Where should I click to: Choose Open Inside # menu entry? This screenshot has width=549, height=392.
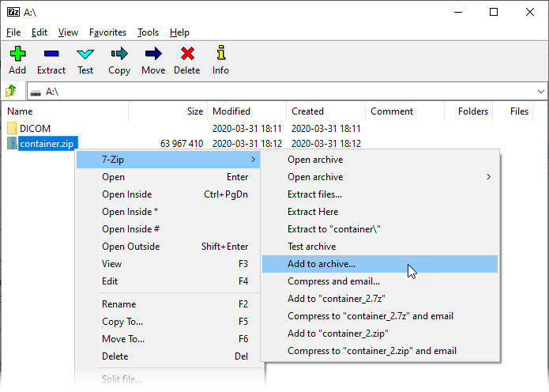coord(168,229)
